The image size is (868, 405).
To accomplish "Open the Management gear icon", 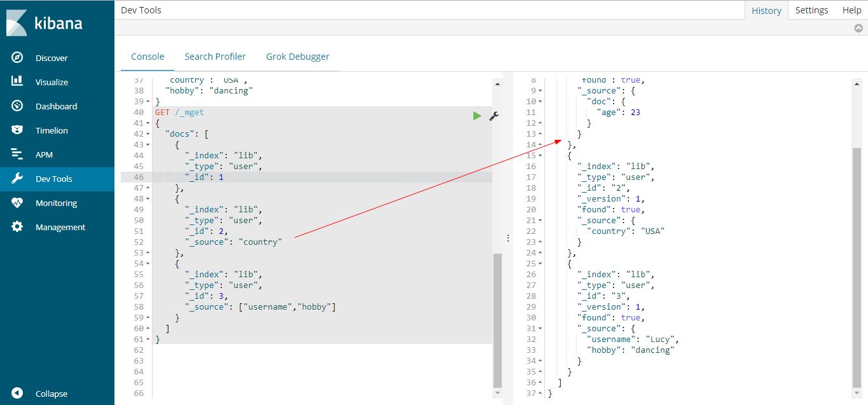I will (x=17, y=227).
